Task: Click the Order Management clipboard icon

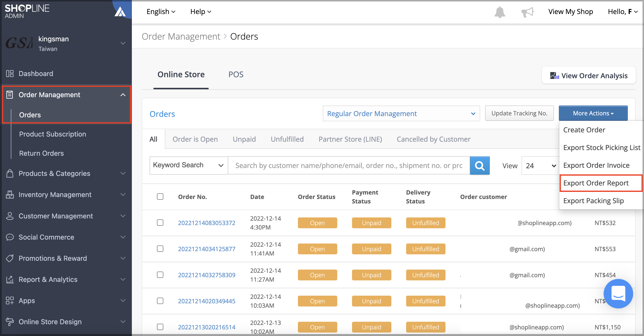Action: pos(10,95)
